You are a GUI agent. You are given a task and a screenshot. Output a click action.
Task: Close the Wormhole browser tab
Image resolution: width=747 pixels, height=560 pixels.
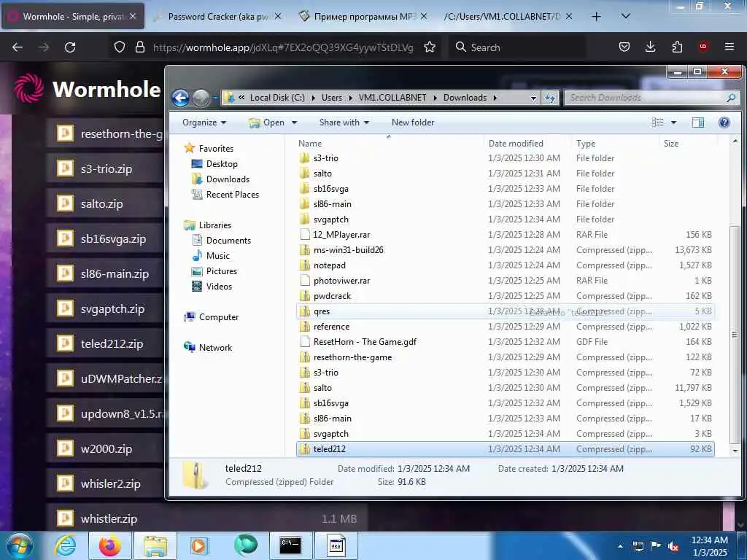click(133, 16)
